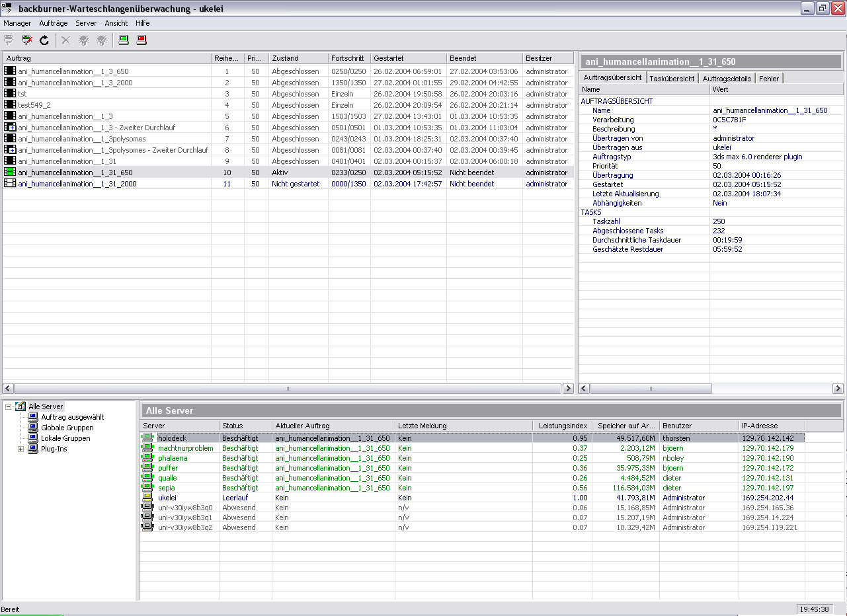Expand the Plug-Ins tree node
Screen dimensions: 847x616
point(20,449)
